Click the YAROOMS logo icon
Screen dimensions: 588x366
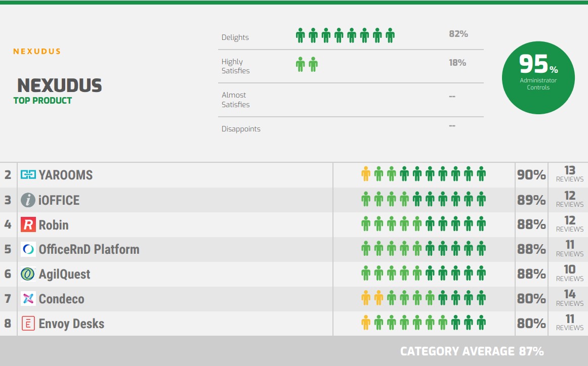click(x=28, y=174)
